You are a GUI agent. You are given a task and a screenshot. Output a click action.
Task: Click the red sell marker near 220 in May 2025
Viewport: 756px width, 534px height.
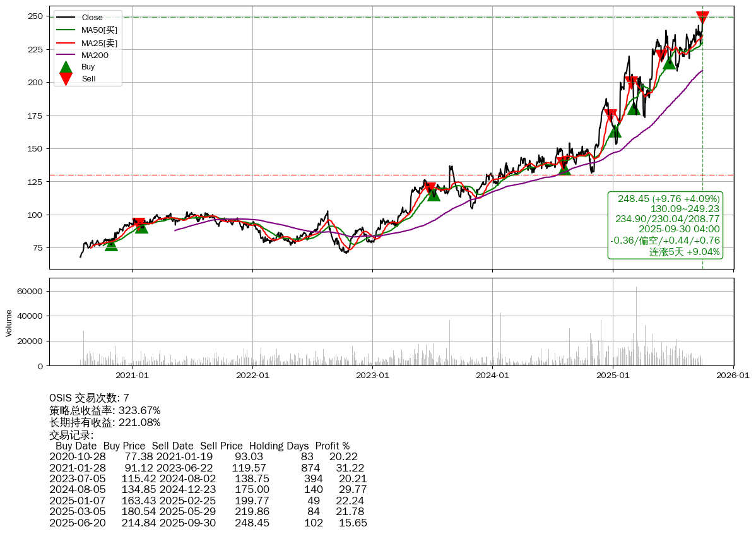661,56
